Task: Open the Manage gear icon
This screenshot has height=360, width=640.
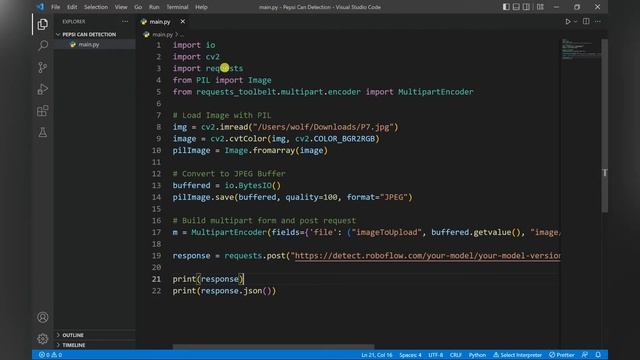Action: tap(42, 338)
